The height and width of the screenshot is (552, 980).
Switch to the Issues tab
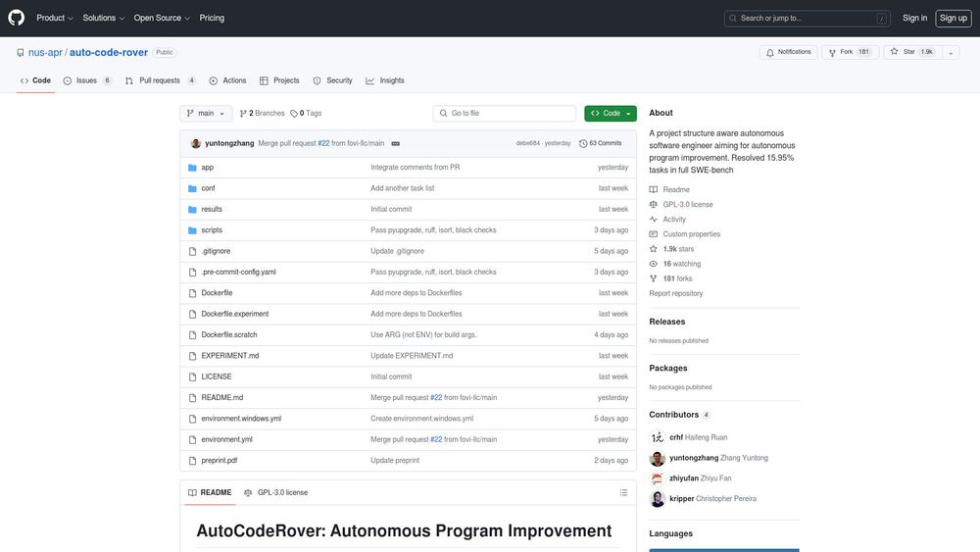click(x=87, y=80)
